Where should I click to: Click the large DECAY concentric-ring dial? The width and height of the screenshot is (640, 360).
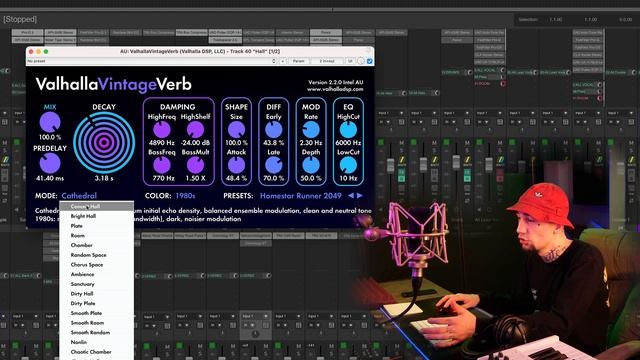coord(104,142)
